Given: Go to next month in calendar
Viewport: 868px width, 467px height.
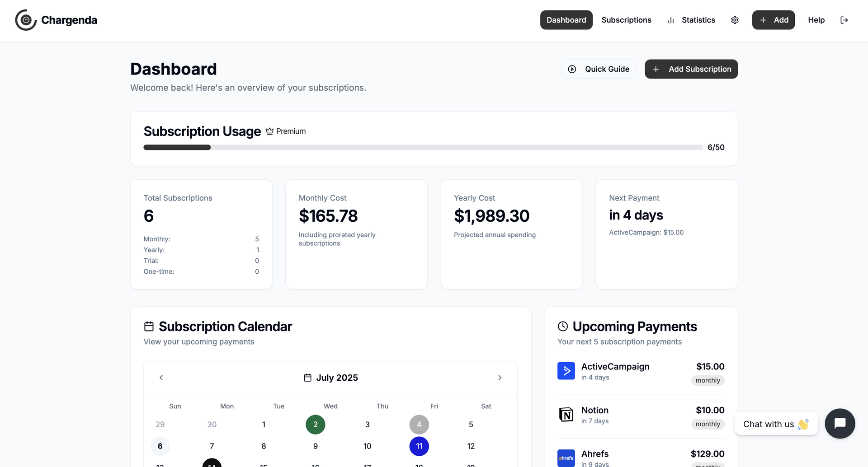Looking at the screenshot, I should coord(500,378).
